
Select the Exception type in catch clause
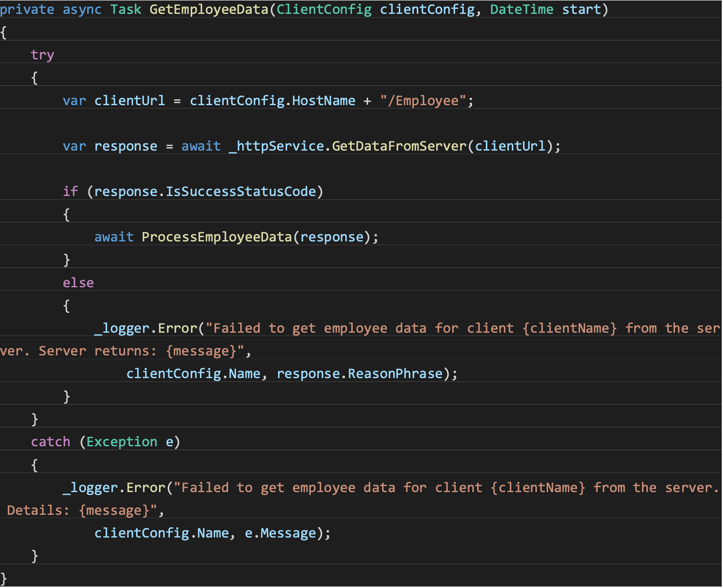coord(122,442)
